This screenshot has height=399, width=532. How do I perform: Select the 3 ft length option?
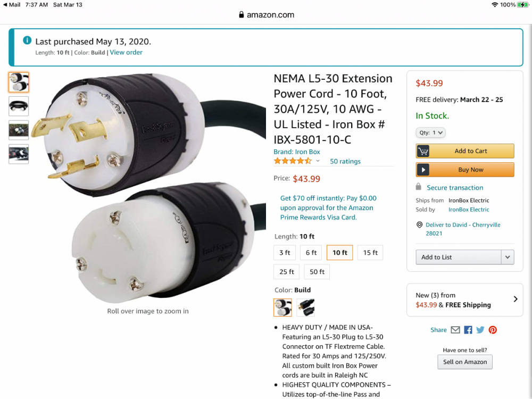285,252
